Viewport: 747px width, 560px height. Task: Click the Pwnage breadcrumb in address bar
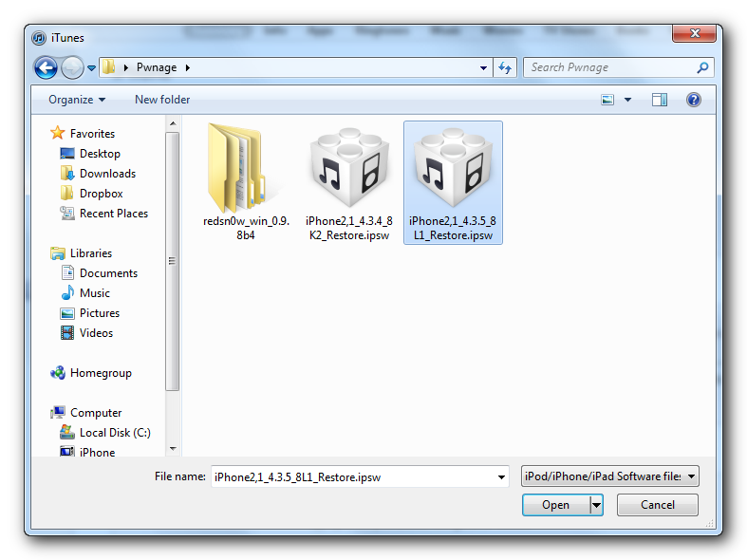(x=157, y=67)
